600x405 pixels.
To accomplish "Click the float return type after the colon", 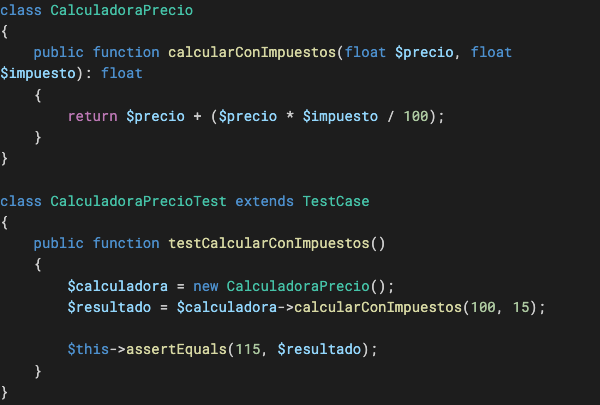I will click(x=122, y=73).
